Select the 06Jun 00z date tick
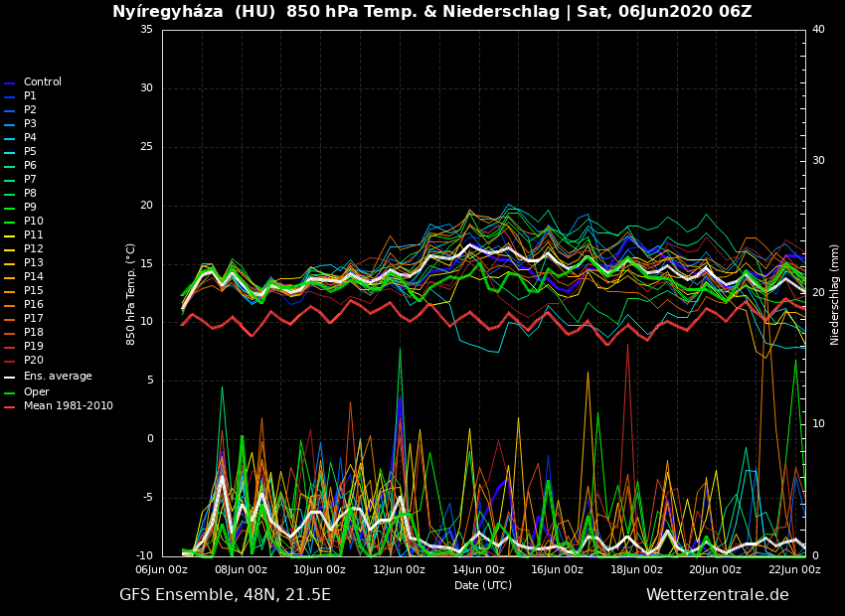This screenshot has width=845, height=616. click(x=161, y=570)
